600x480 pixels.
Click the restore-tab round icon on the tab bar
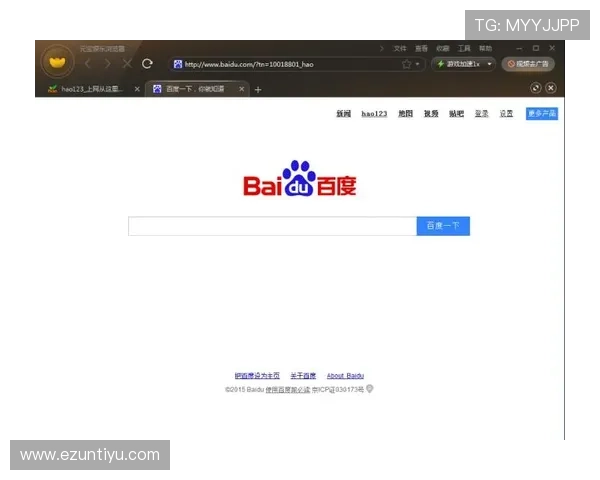(536, 88)
